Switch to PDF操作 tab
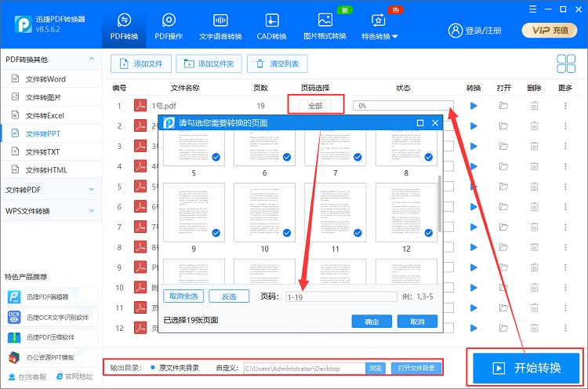 tap(169, 26)
